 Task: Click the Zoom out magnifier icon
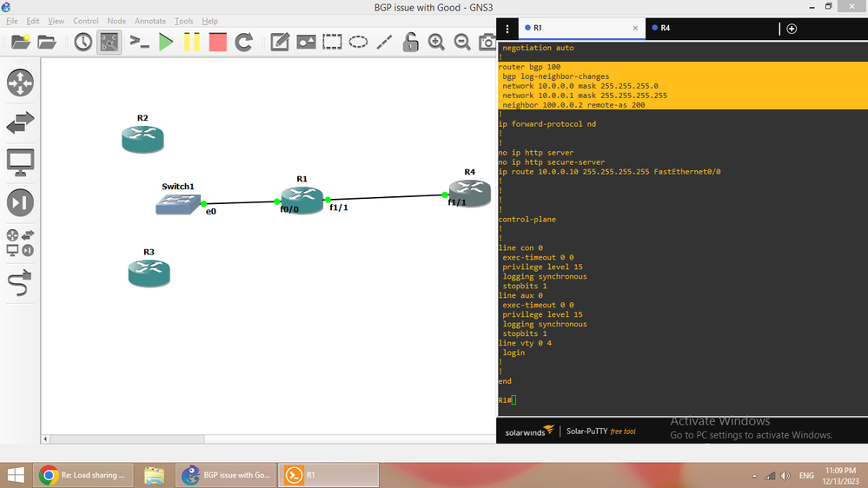click(462, 42)
